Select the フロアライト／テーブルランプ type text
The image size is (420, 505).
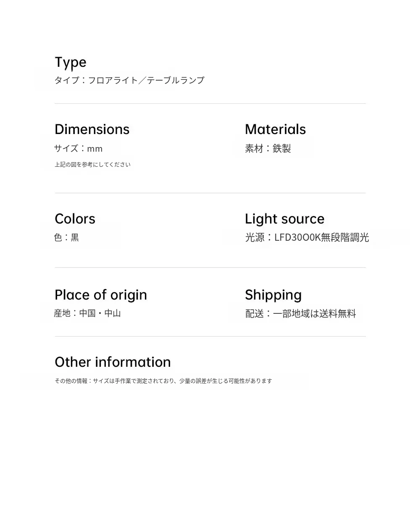pos(129,80)
